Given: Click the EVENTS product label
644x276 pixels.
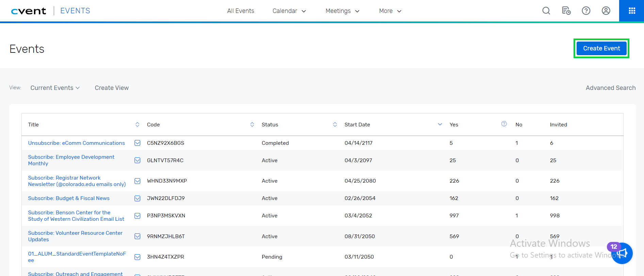Looking at the screenshot, I should (x=75, y=11).
